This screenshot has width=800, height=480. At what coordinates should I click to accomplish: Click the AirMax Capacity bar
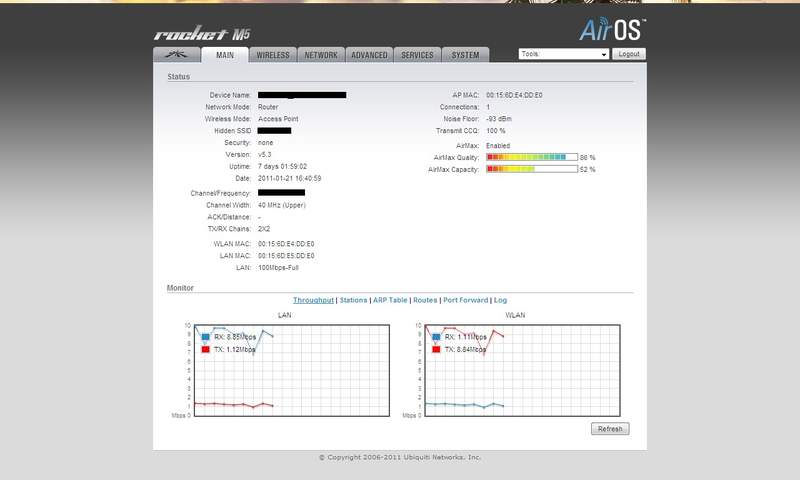(x=532, y=169)
